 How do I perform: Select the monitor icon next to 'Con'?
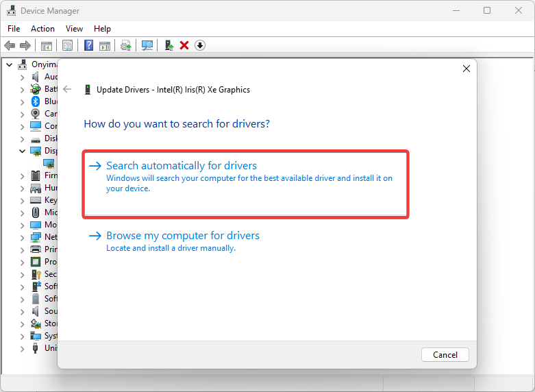(x=36, y=126)
